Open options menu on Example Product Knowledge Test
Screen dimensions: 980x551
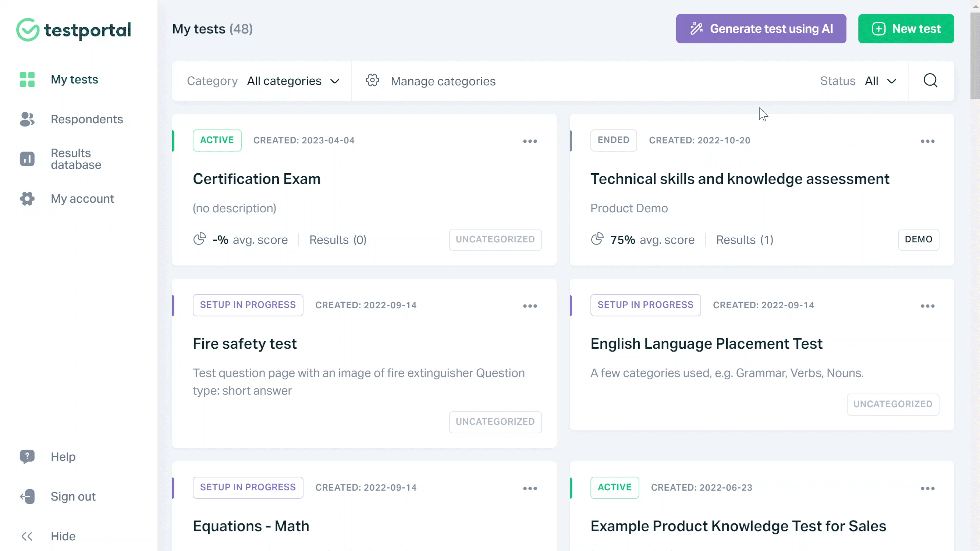(x=928, y=488)
